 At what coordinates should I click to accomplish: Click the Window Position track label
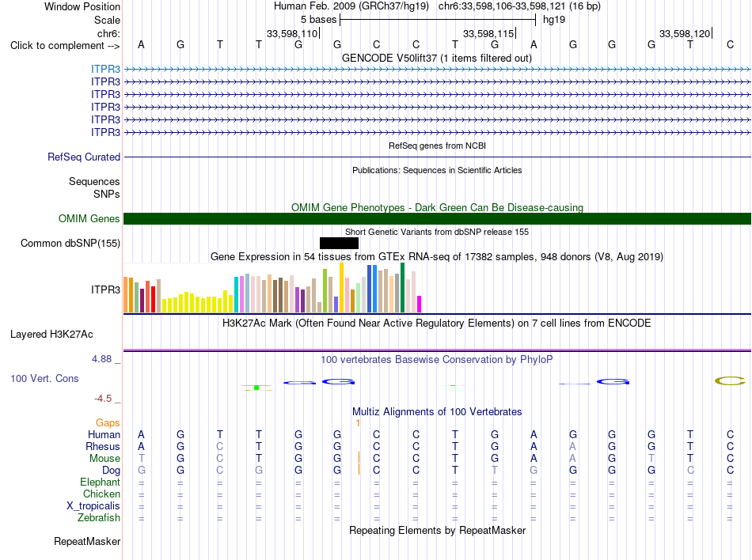pyautogui.click(x=82, y=6)
